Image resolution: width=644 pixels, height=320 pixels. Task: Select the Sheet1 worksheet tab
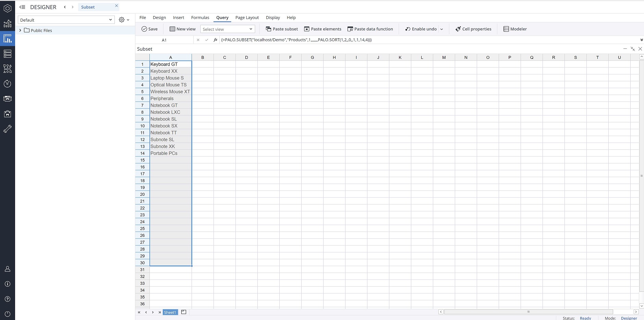[x=170, y=312]
